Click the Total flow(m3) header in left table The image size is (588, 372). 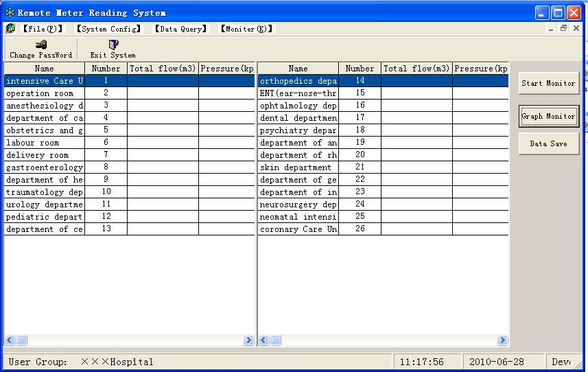coord(163,69)
